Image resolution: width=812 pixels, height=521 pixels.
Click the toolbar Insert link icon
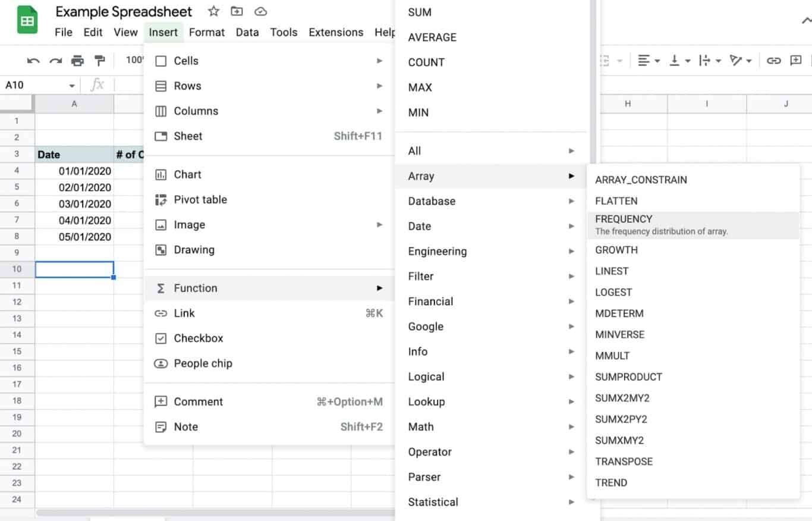tap(773, 61)
